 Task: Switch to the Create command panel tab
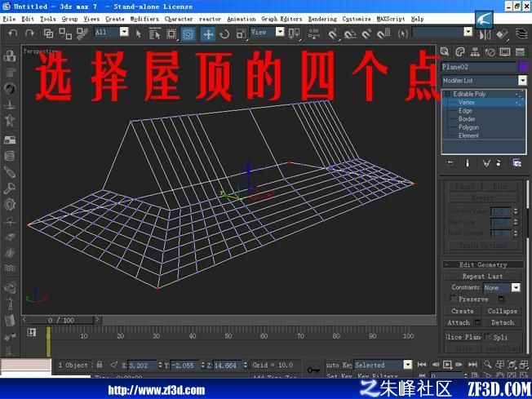pyautogui.click(x=445, y=51)
